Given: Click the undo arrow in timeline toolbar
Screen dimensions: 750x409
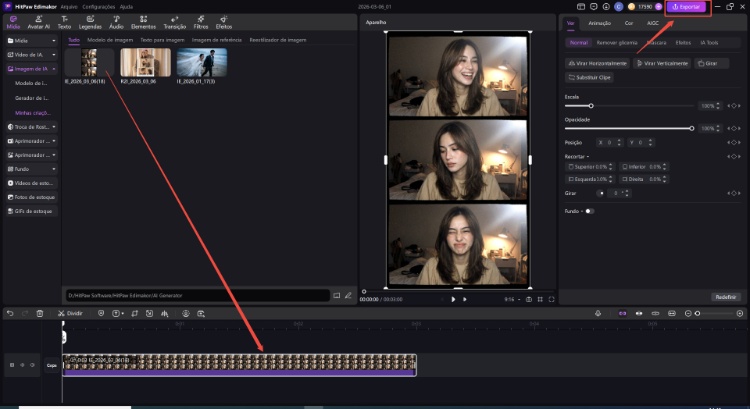Looking at the screenshot, I should pyautogui.click(x=10, y=313).
